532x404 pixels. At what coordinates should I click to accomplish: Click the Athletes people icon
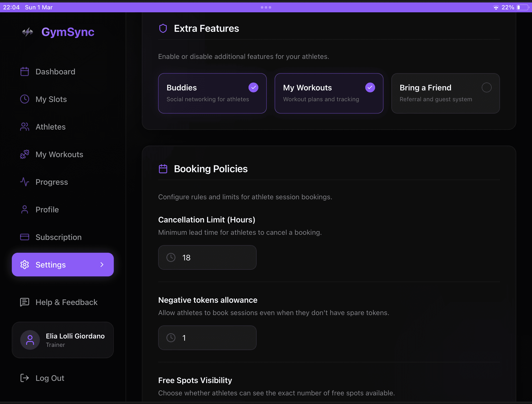(25, 127)
